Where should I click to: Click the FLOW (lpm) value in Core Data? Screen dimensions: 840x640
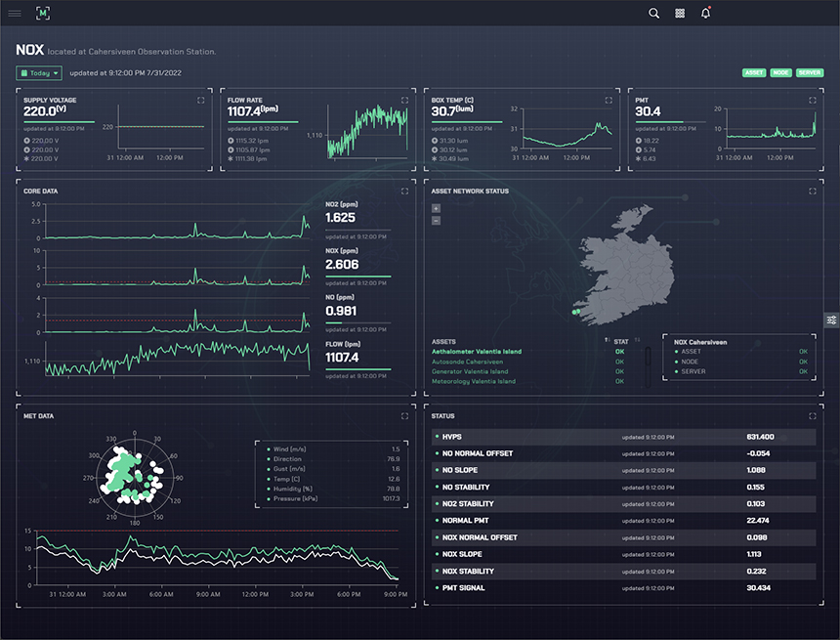342,358
